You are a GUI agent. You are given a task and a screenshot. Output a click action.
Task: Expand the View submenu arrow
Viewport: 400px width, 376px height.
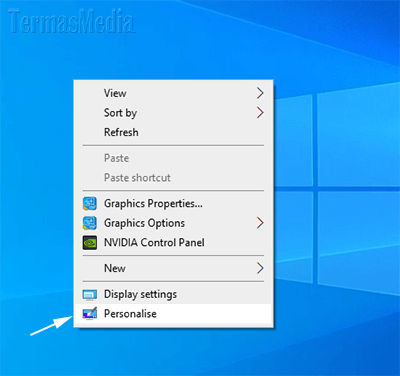[x=260, y=93]
